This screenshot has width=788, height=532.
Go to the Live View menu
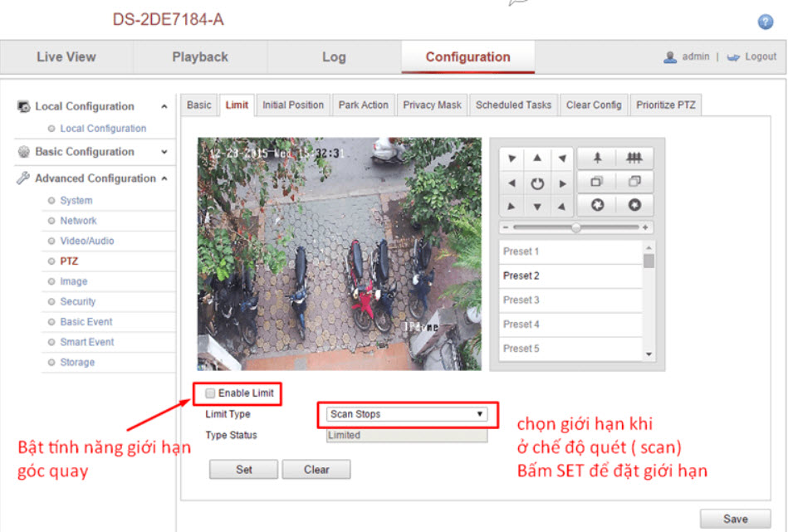[66, 56]
